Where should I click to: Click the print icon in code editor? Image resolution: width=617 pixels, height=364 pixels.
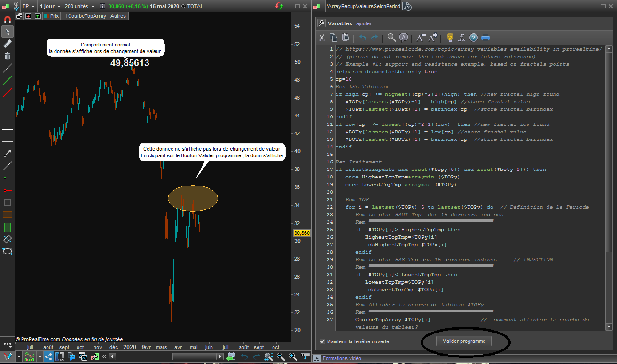tap(485, 38)
